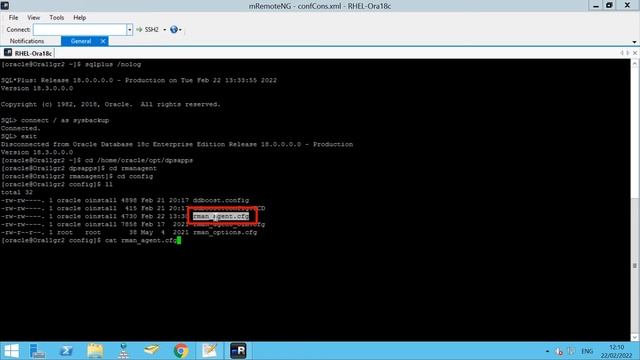Click the RHEL-Ora18c tab icon
The image size is (640, 360).
click(8, 53)
